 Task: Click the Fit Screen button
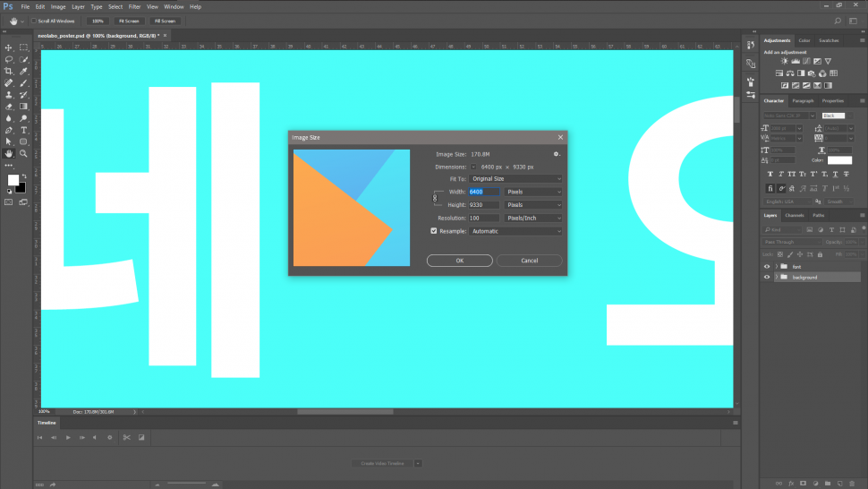(129, 21)
